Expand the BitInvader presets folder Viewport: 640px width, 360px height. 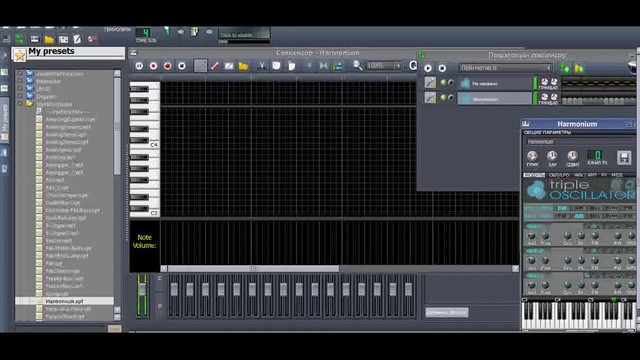click(20, 81)
